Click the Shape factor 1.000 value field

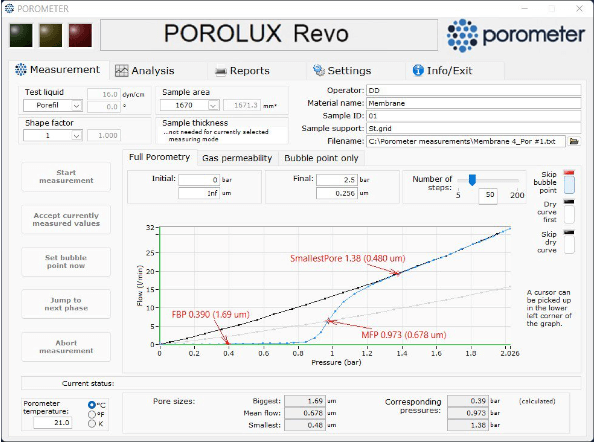(x=104, y=135)
